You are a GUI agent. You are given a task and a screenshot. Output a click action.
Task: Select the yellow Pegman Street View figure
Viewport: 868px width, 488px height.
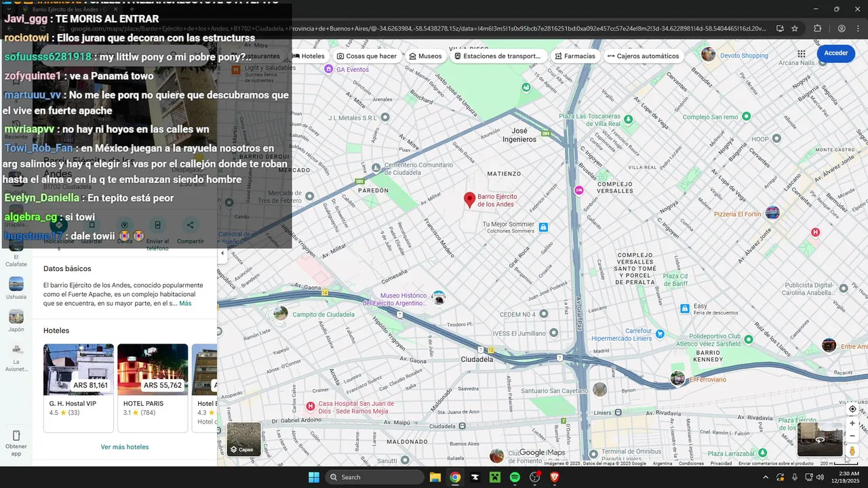point(852,451)
